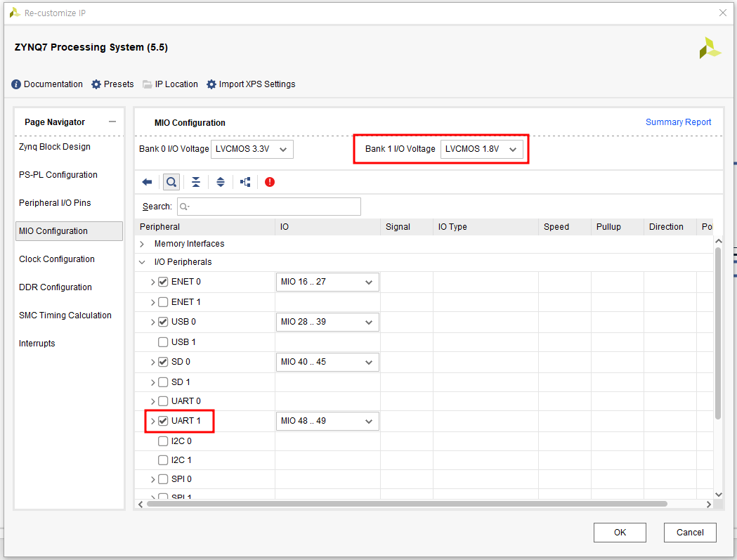Click the Speed column header
Screen dimensions: 737x560
(x=564, y=227)
